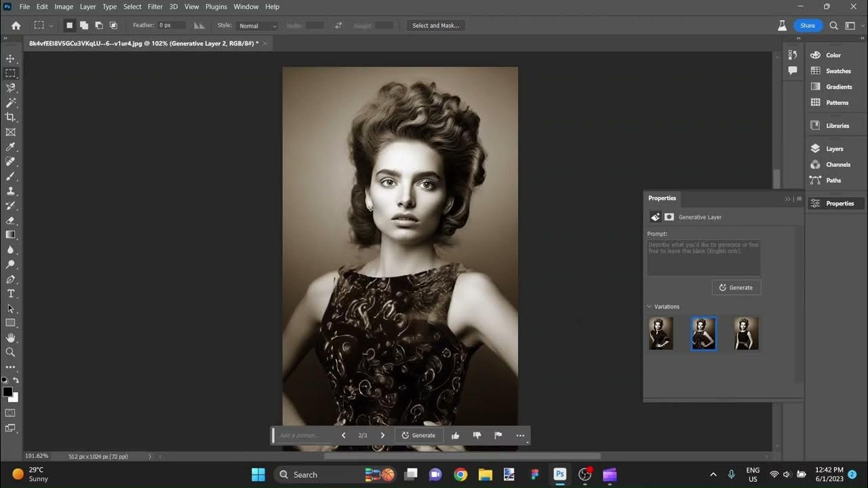Open more options in the generative taskbar
Viewport: 868px width, 488px height.
pyautogui.click(x=520, y=436)
